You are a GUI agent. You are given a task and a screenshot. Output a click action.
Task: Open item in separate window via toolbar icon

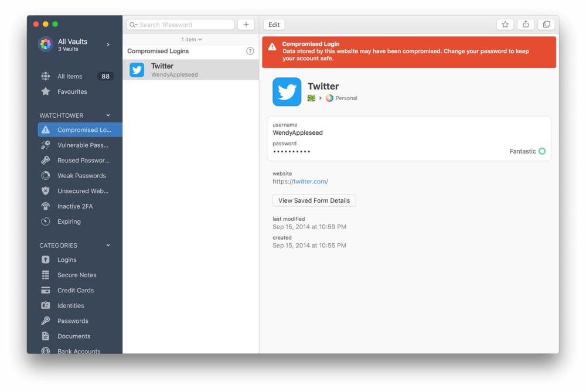click(546, 25)
